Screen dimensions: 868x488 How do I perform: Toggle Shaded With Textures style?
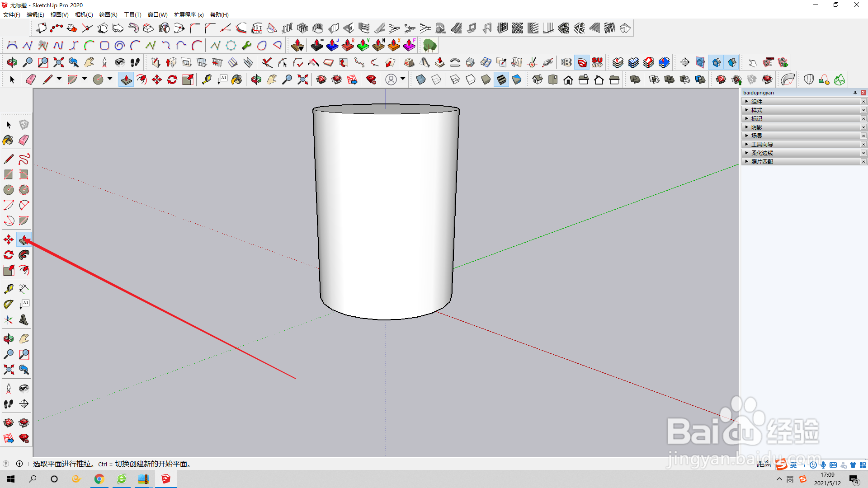(501, 80)
